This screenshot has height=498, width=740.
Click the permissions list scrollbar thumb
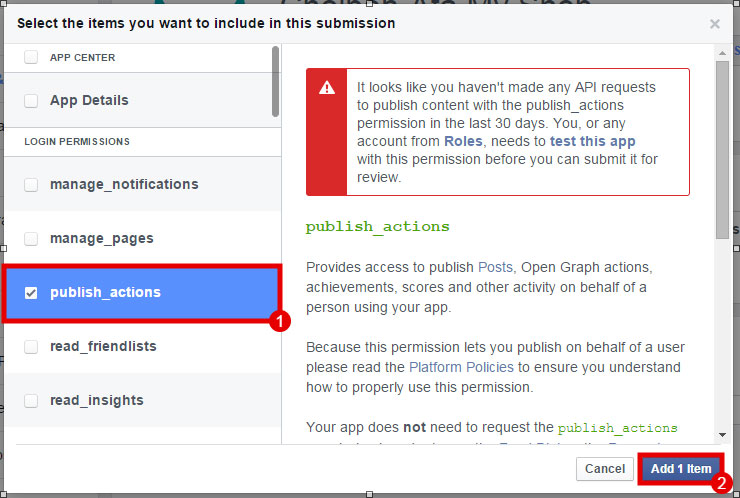(275, 81)
